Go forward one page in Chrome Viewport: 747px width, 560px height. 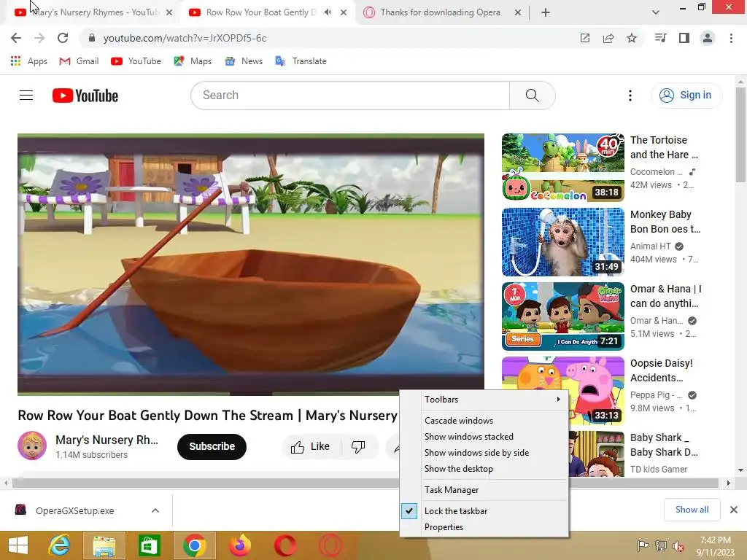39,38
